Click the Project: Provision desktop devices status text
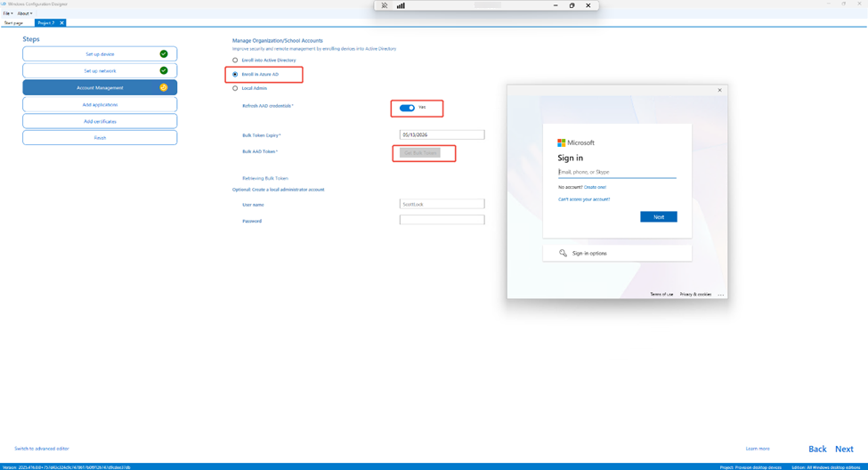 pyautogui.click(x=750, y=467)
